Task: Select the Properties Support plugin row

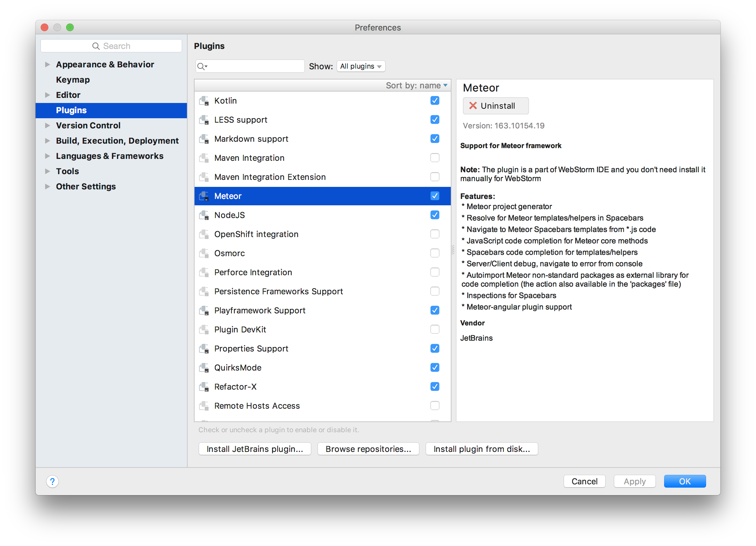Action: (251, 348)
